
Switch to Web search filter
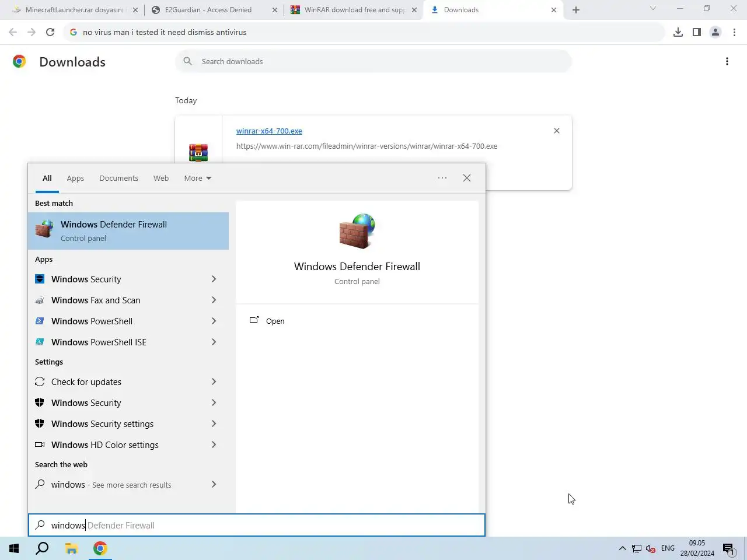[161, 178]
